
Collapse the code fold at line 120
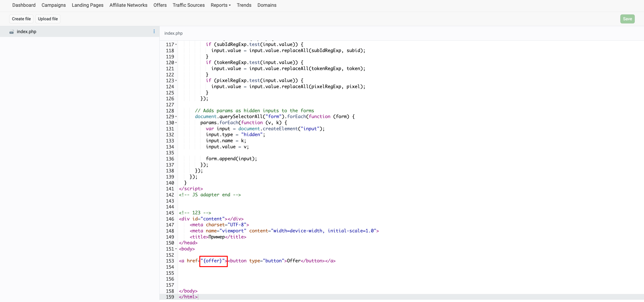click(x=176, y=62)
